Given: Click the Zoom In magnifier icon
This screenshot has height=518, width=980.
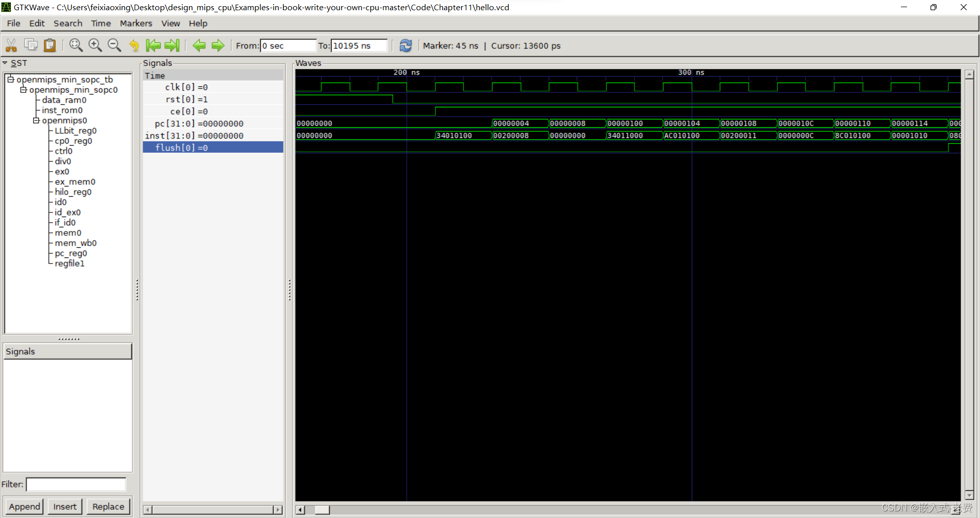Looking at the screenshot, I should coord(95,45).
